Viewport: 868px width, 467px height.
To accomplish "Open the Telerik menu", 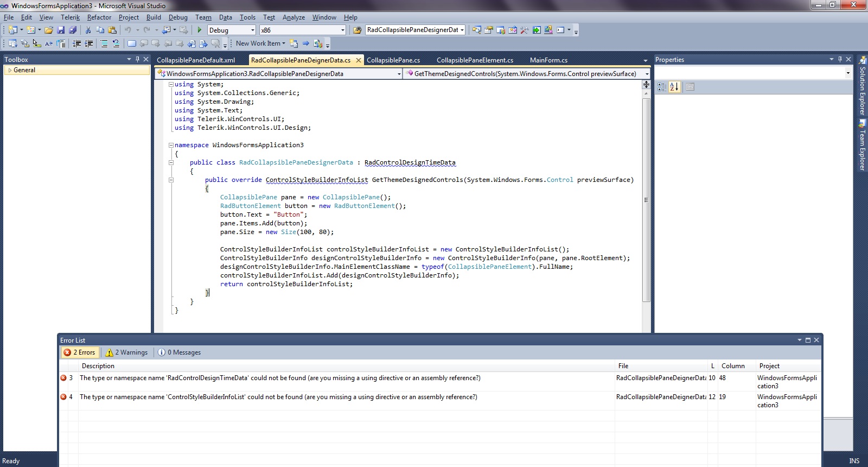I will pyautogui.click(x=70, y=17).
